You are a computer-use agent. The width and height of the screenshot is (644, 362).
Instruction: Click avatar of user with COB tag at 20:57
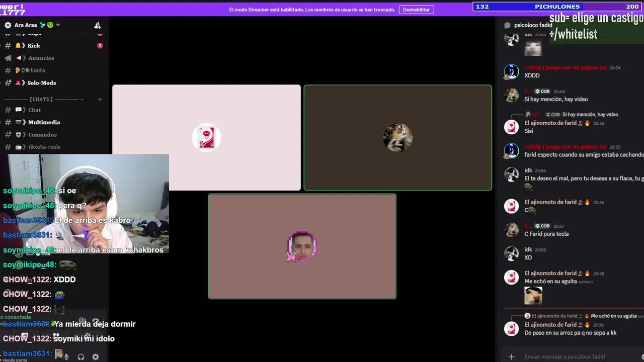[x=512, y=230]
